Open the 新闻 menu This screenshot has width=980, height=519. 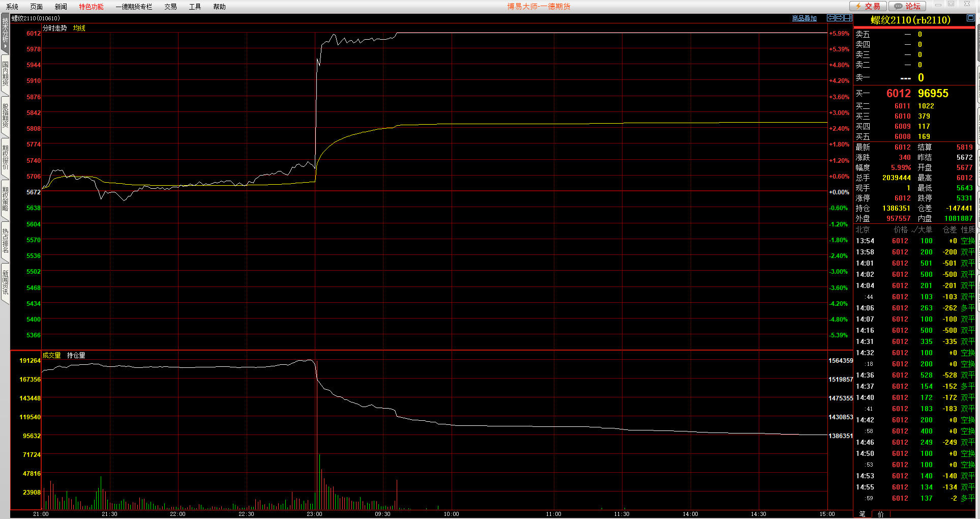pos(61,7)
